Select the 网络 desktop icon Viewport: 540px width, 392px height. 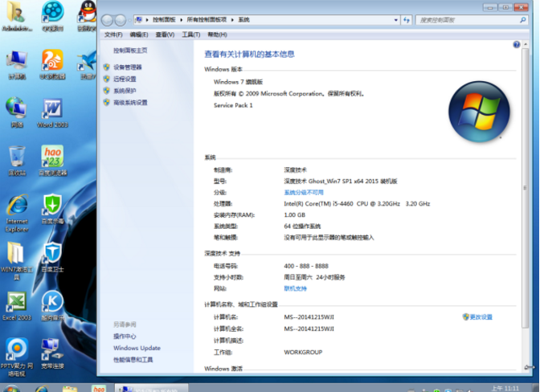[17, 112]
